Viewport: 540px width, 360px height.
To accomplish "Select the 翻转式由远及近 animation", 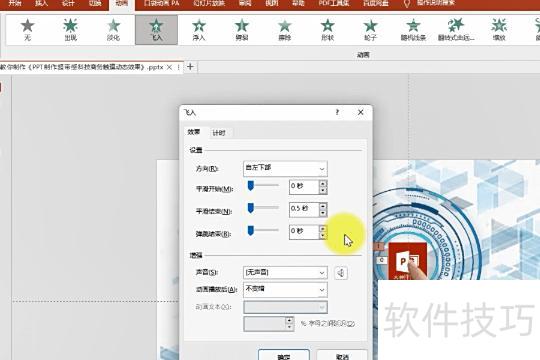I will click(456, 30).
